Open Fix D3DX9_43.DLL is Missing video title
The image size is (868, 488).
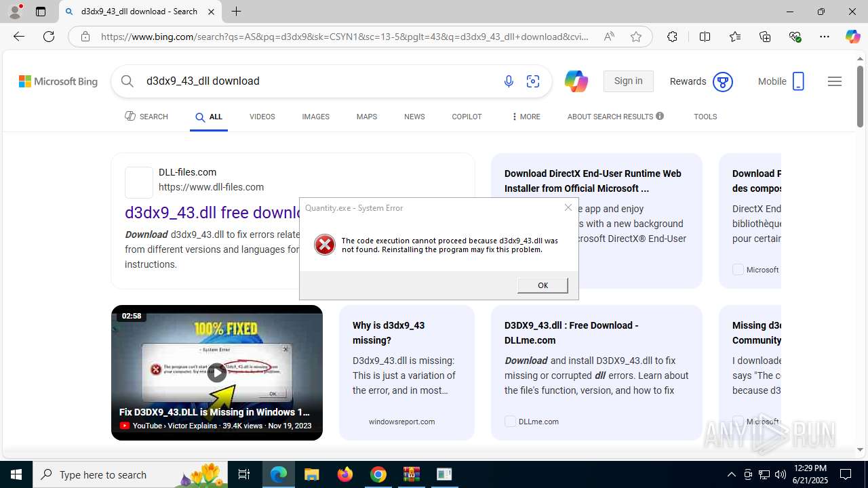tap(214, 412)
